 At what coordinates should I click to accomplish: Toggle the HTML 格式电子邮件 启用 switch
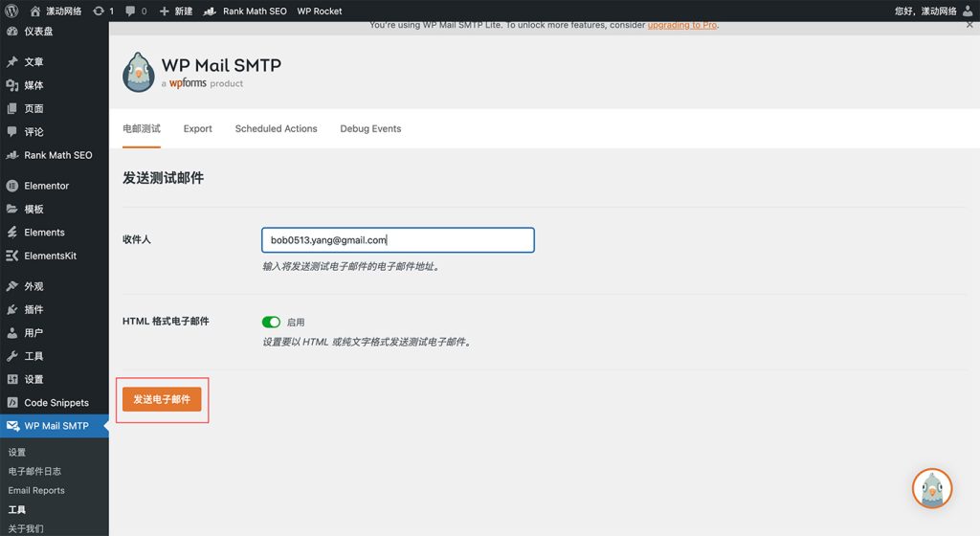271,322
